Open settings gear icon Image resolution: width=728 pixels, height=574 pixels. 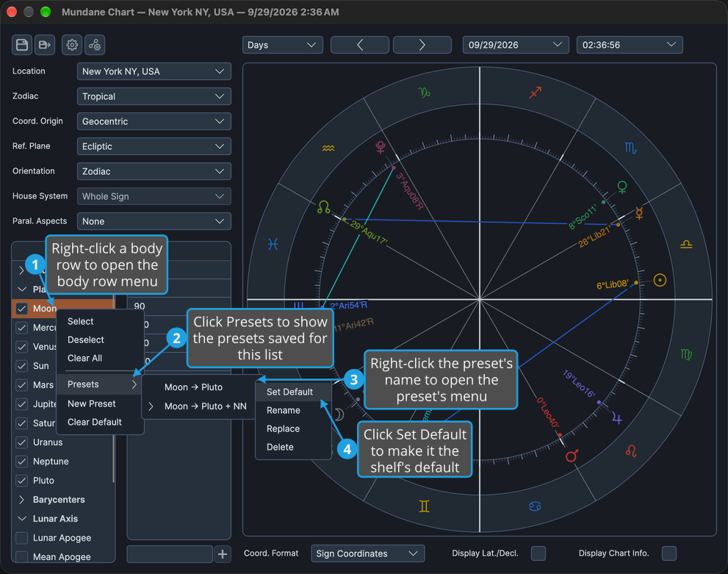72,45
